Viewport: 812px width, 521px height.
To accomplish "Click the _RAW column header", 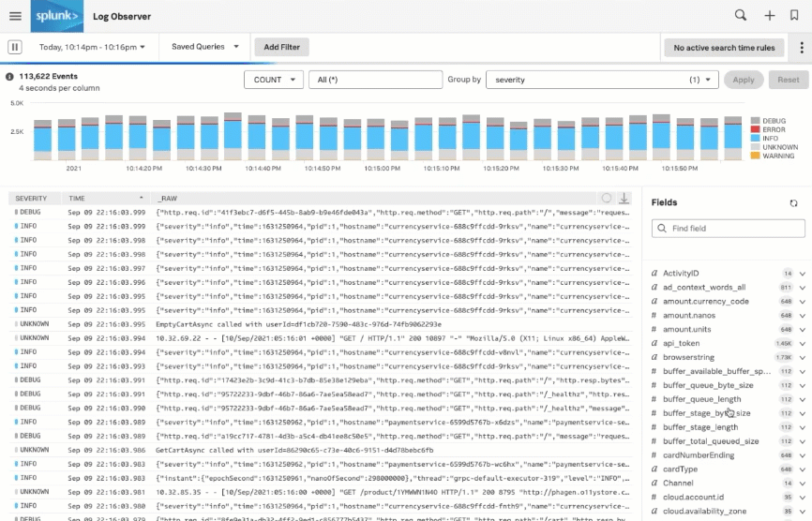I will click(x=168, y=198).
